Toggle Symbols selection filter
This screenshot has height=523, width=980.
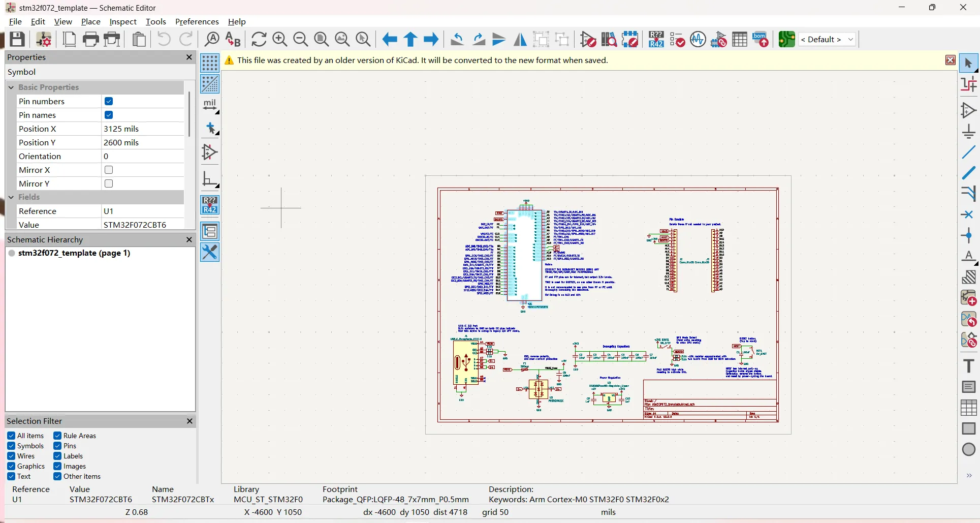tap(11, 446)
